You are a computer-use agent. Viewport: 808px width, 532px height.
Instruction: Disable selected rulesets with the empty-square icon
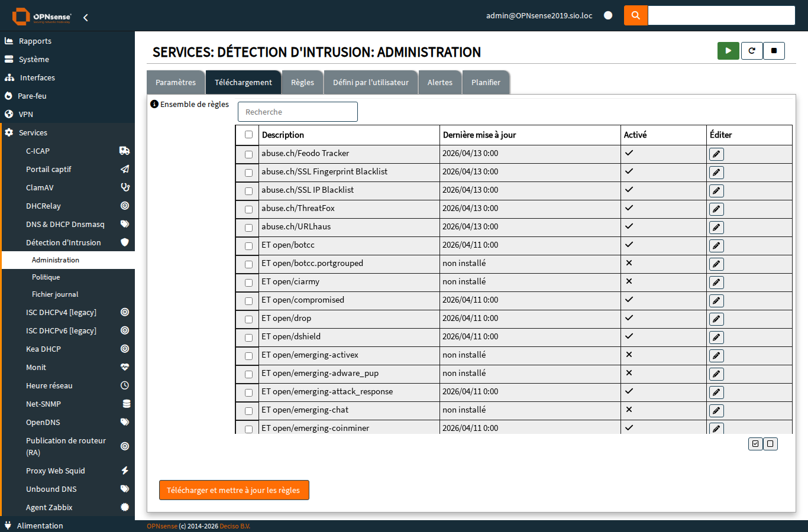click(770, 444)
